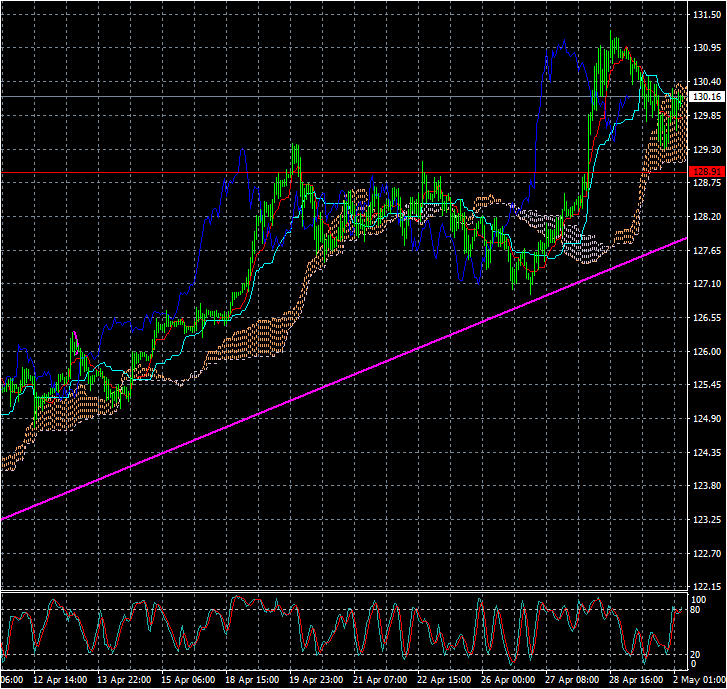Viewport: 727px width, 689px height.
Task: Click the 131.50 price axis label
Action: click(x=707, y=15)
